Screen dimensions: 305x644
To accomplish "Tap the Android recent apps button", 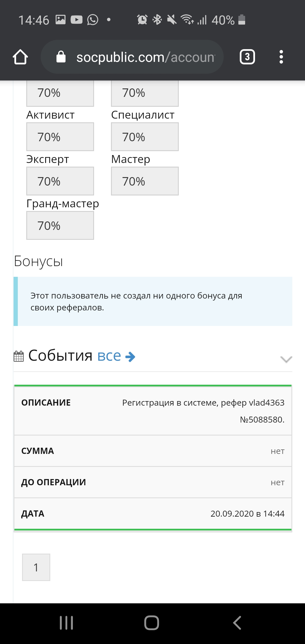I will coord(67,623).
